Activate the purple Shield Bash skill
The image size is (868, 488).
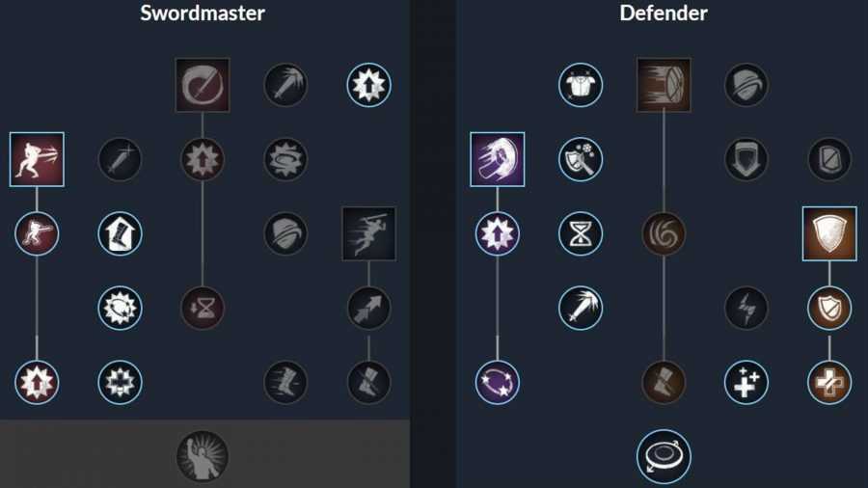click(497, 159)
